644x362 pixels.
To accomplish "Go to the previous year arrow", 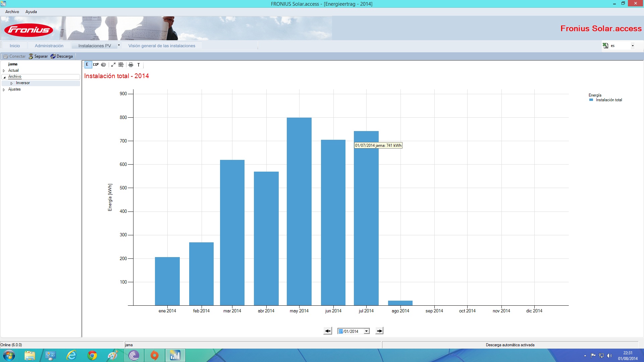I will tap(328, 331).
